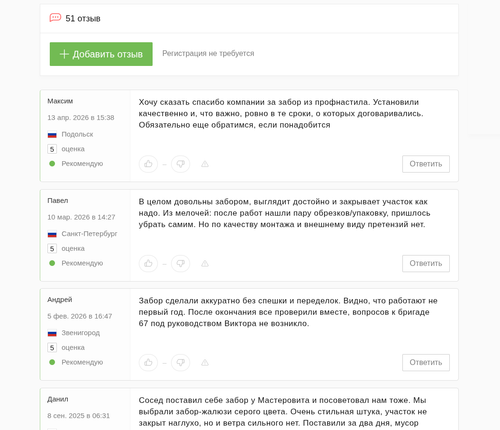The height and width of the screenshot is (430, 500).
Task: Click the green Рекомендую dot for Максим
Action: (x=52, y=164)
